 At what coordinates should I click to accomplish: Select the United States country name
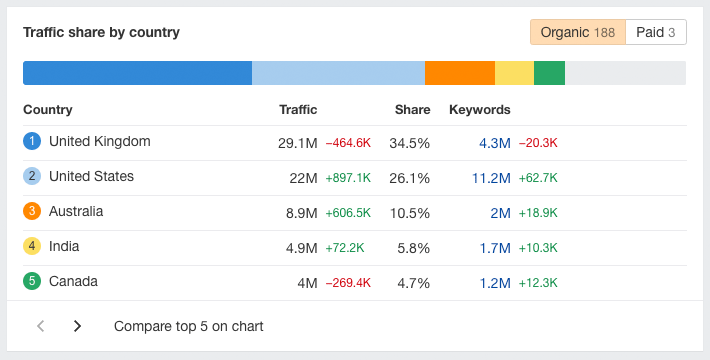coord(91,176)
